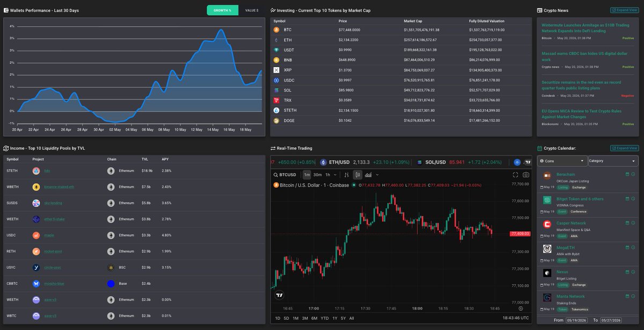644x330 pixels.
Task: Click the APY column header in Liquidity Pools
Action: point(165,159)
